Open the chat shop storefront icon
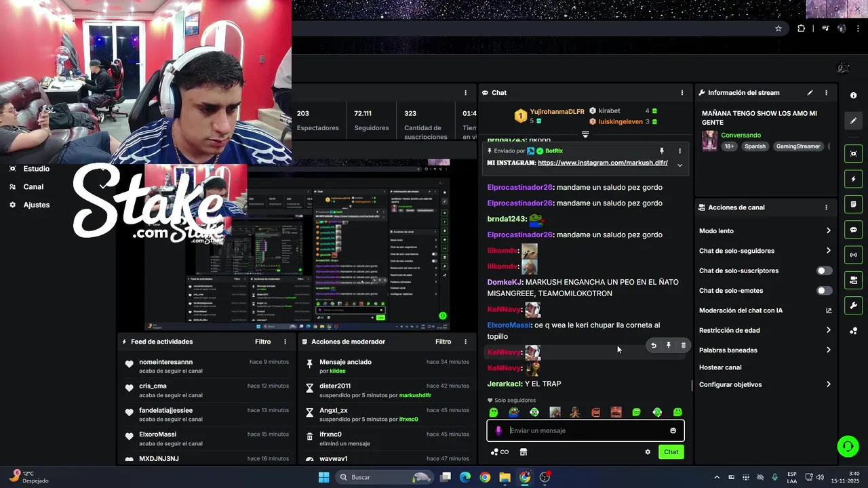The width and height of the screenshot is (868, 488). (524, 452)
